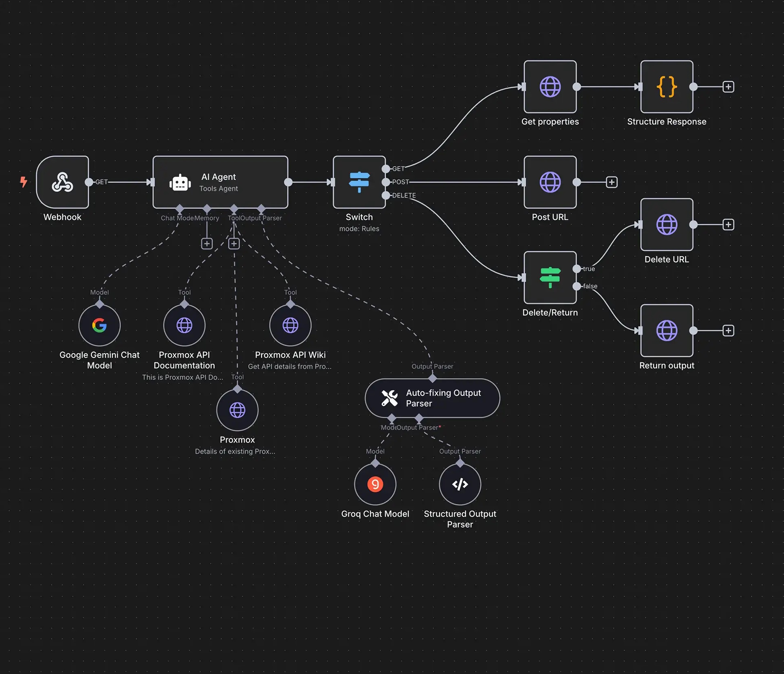Open the Proxmox API Documentation tool node
This screenshot has height=674, width=784.
pos(184,325)
